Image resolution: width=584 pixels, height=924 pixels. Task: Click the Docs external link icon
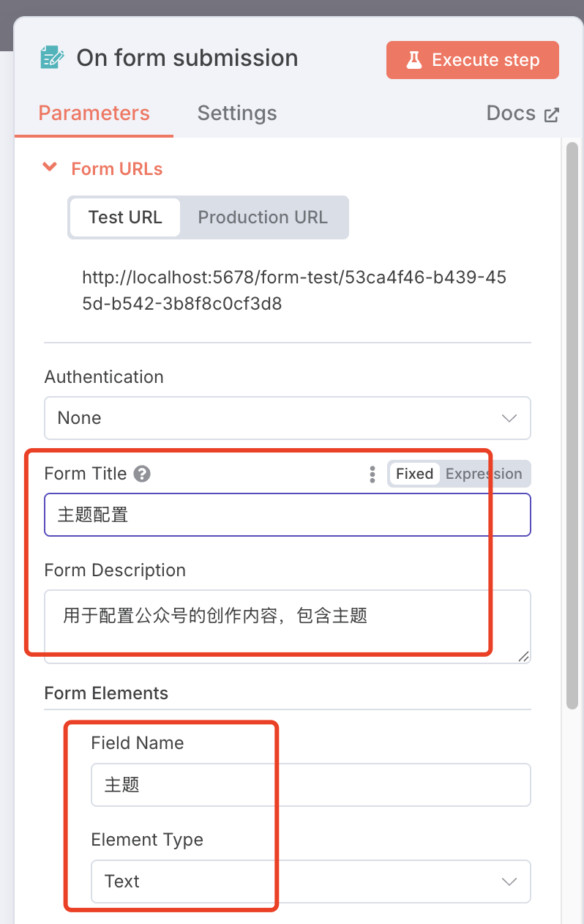click(x=551, y=114)
